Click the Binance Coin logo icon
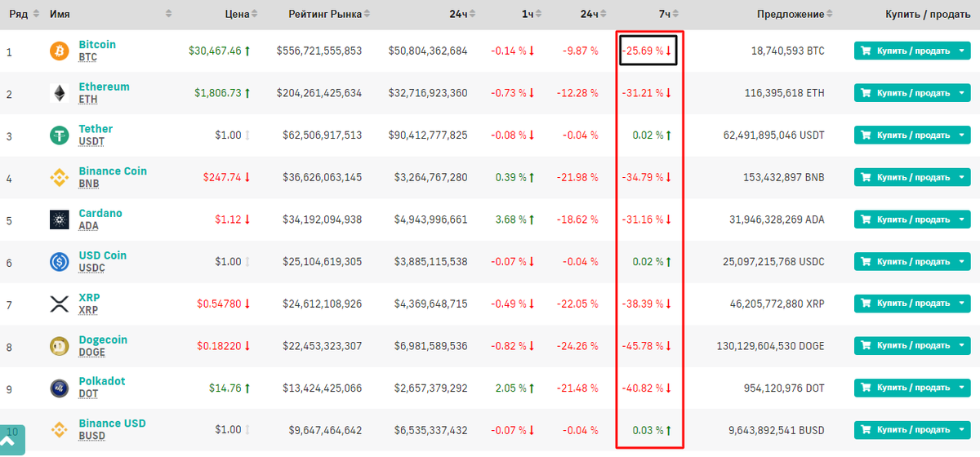This screenshot has width=980, height=457. point(59,178)
